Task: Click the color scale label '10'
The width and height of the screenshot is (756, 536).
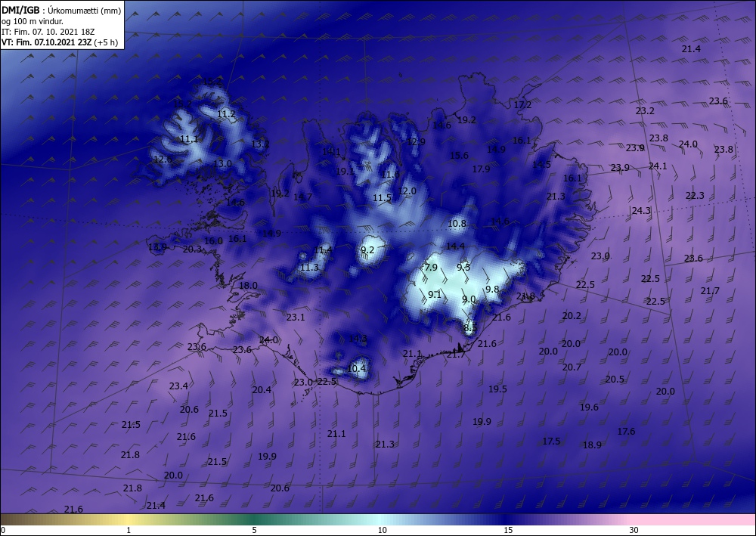Action: coord(382,530)
